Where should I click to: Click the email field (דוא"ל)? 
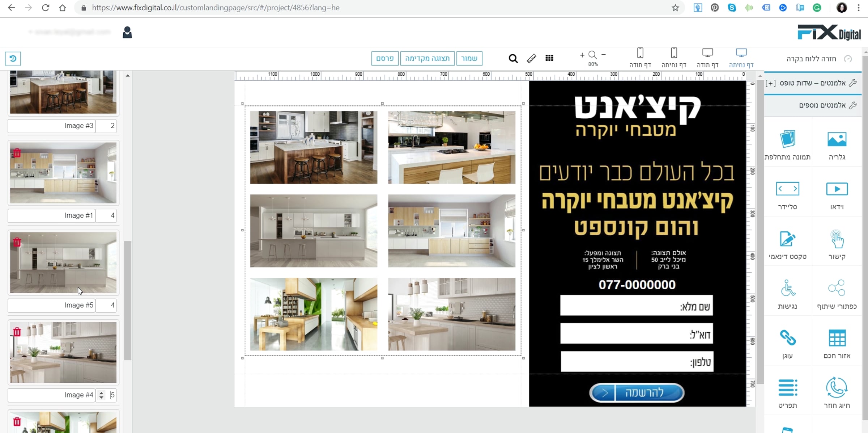click(637, 333)
